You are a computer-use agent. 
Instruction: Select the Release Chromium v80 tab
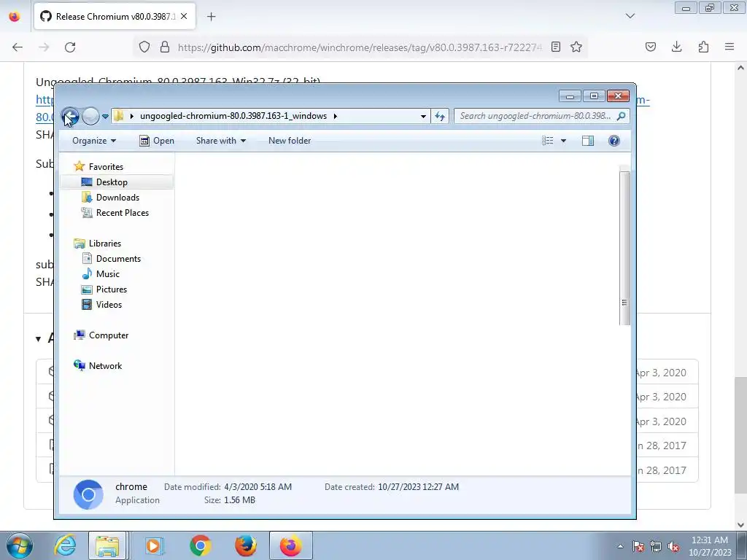115,17
